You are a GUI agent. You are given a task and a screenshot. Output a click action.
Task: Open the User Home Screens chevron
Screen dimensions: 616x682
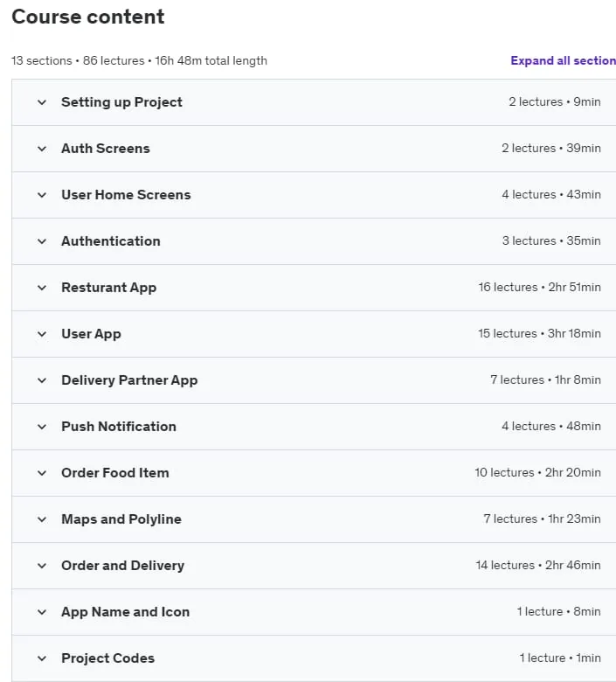(42, 195)
